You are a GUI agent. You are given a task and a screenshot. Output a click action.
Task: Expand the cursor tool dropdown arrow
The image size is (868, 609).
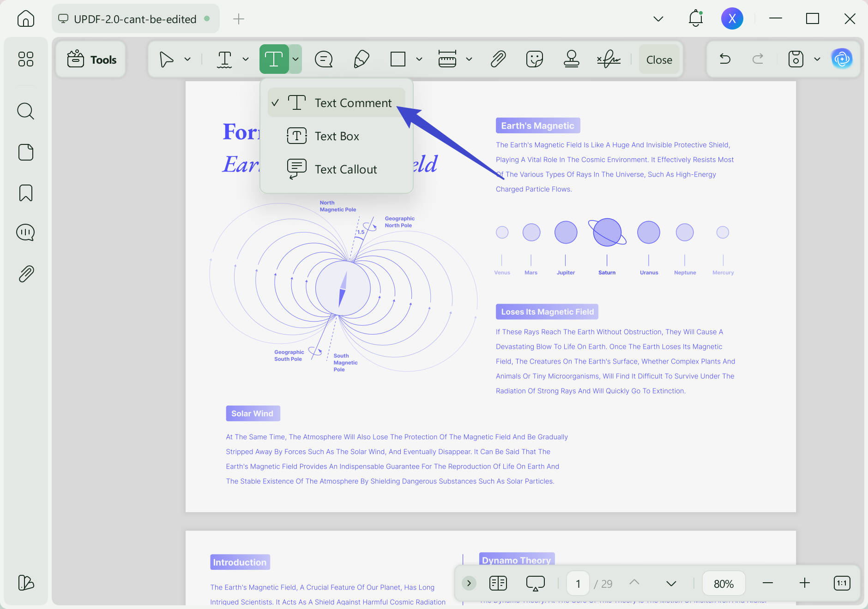187,59
